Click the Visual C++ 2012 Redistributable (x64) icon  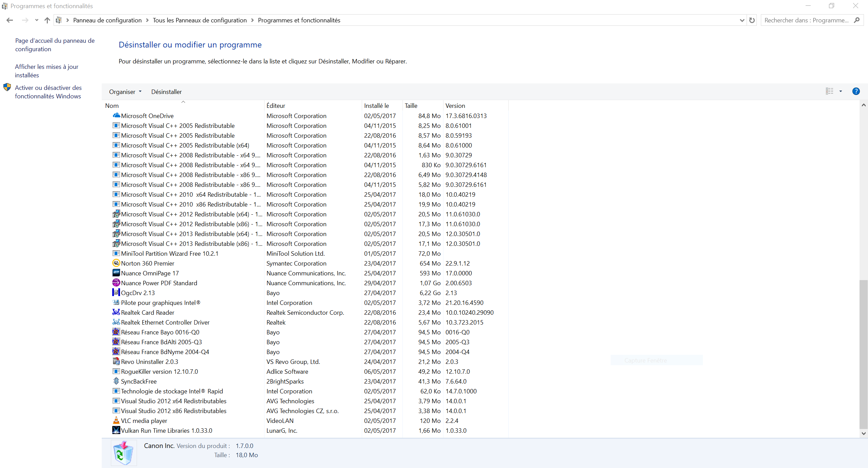tap(116, 214)
